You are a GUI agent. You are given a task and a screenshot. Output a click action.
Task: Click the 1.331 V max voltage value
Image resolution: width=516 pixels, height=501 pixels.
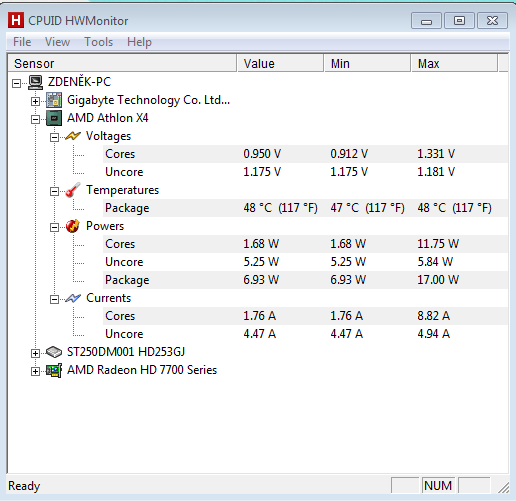(436, 154)
